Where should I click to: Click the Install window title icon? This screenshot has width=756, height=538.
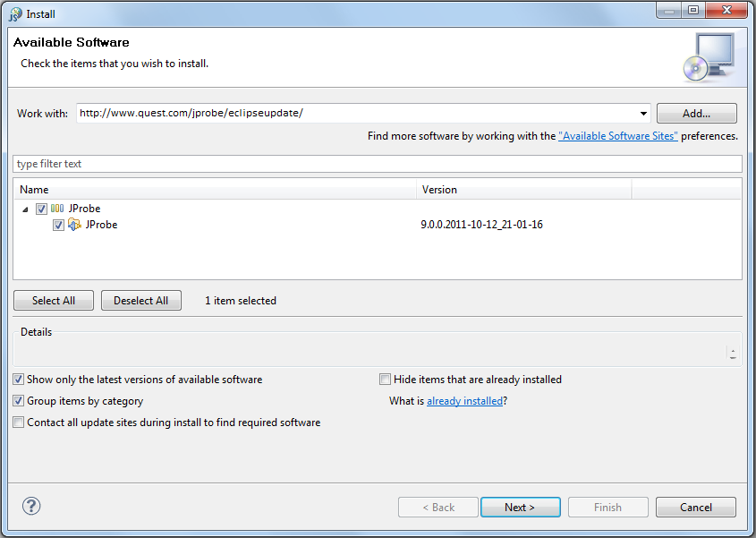[15, 14]
